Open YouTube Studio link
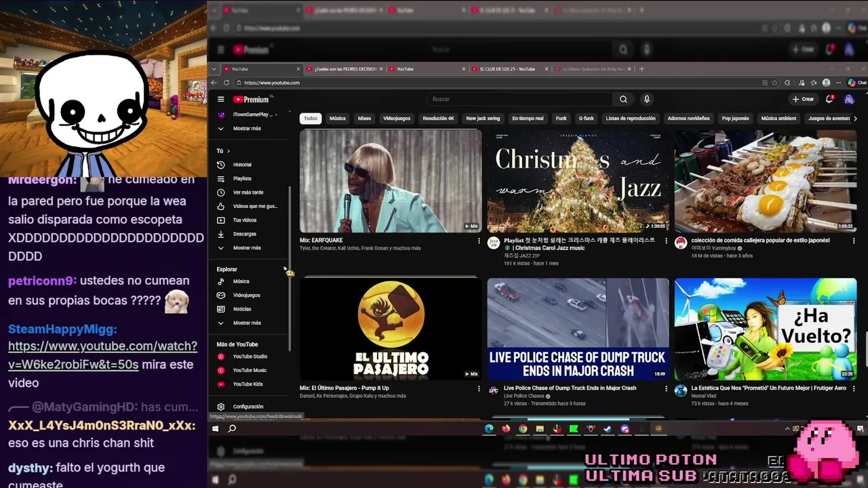The image size is (868, 488). [252, 357]
